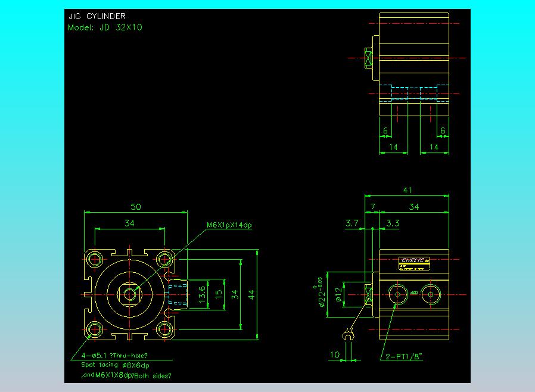
Task: Select the '4-ø5.1 ?Thru-hole?' note
Action: pos(114,356)
